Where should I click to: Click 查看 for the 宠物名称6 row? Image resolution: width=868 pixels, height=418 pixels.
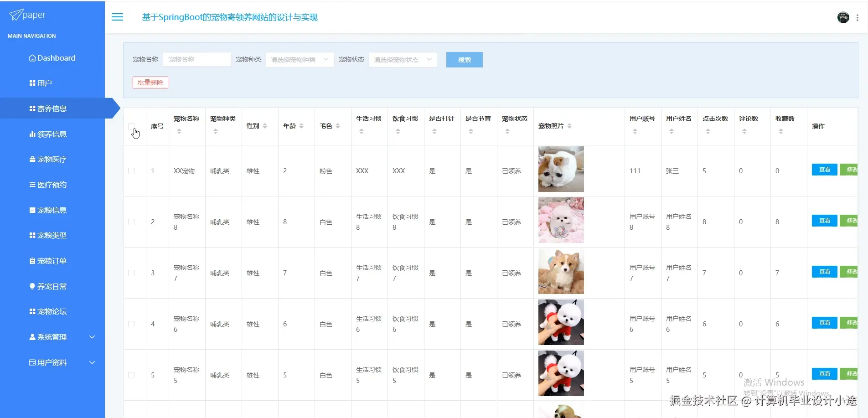[x=824, y=323]
